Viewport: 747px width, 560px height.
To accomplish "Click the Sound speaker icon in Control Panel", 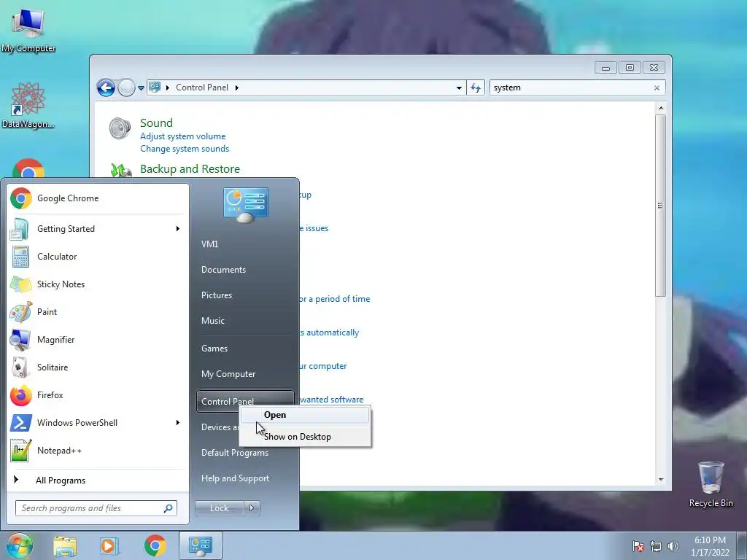I will point(120,128).
